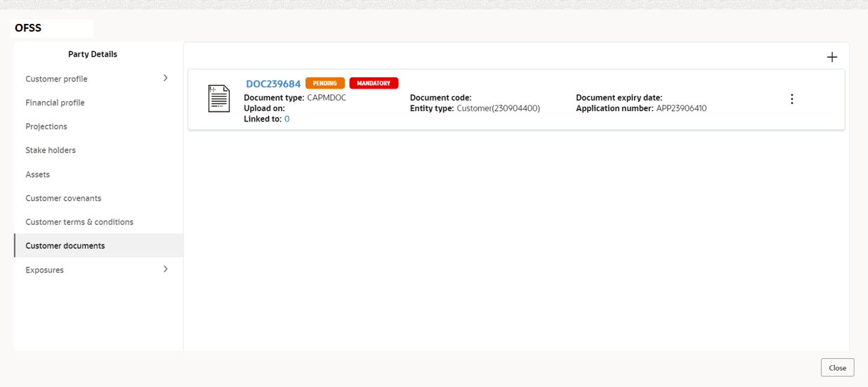Screen dimensions: 868x387
Task: Click the OFSS title text
Action: click(x=28, y=28)
